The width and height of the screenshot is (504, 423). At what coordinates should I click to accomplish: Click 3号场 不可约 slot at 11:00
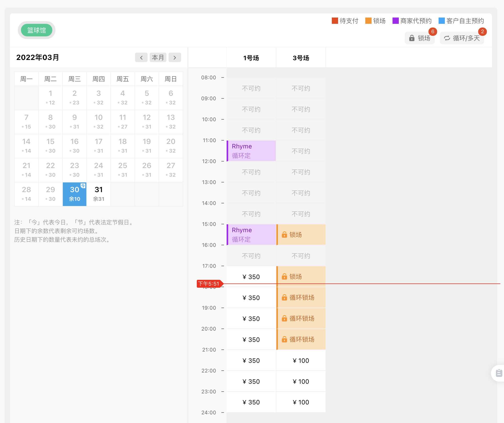(x=301, y=151)
